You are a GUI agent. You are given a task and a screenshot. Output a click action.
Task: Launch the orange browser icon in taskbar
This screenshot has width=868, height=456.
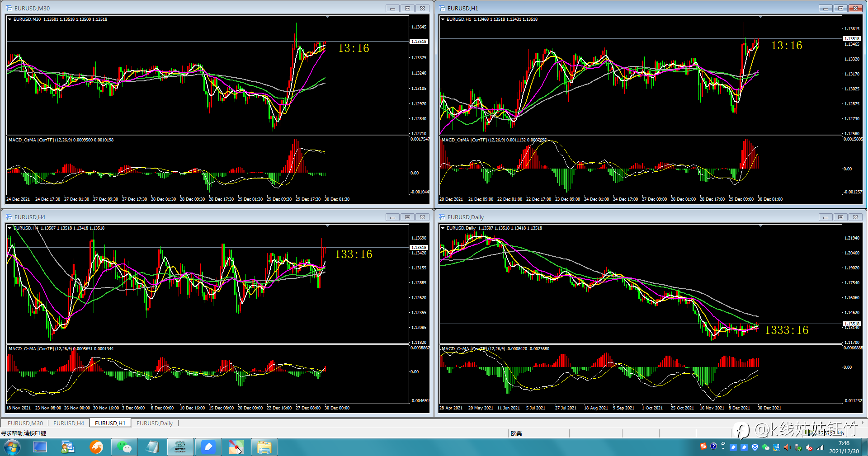pyautogui.click(x=96, y=447)
